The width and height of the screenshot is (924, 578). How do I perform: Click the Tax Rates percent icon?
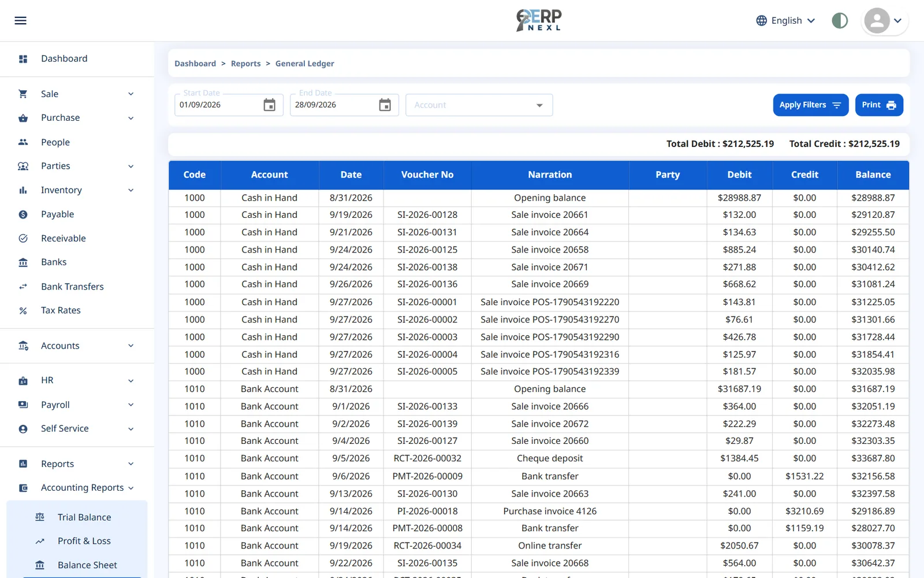coord(23,310)
